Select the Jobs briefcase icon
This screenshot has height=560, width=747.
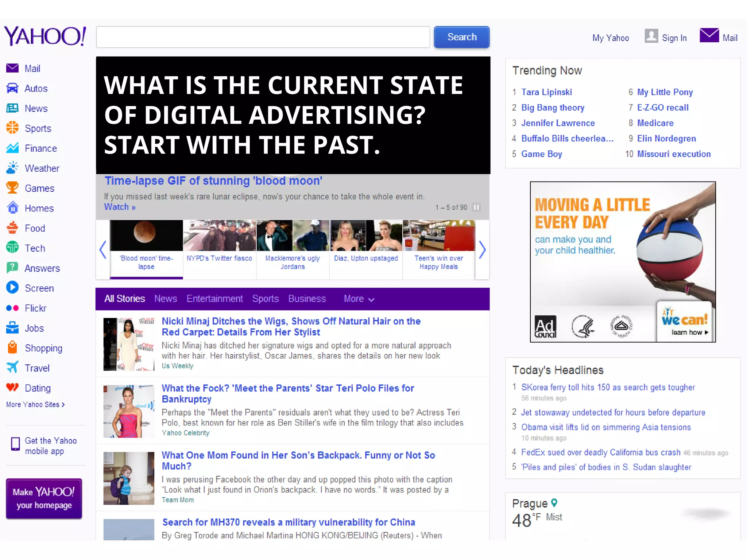click(x=12, y=328)
